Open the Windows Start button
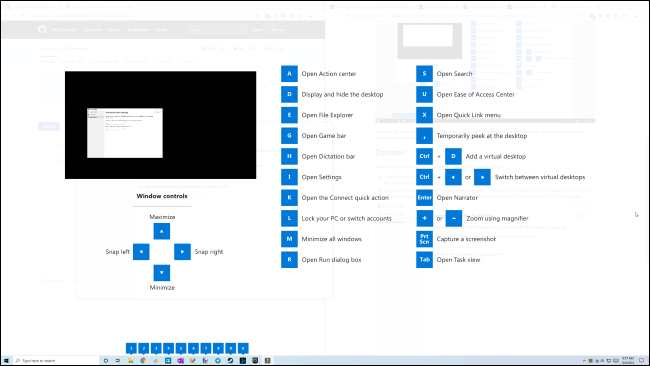 [x=6, y=361]
